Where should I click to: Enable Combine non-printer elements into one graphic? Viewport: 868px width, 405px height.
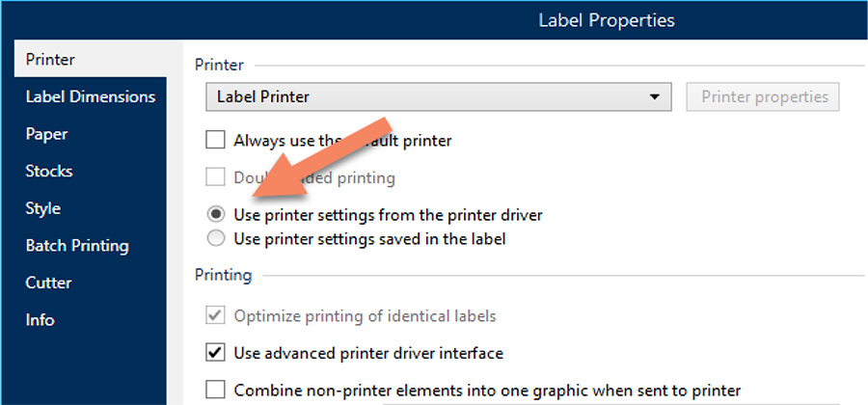(x=215, y=391)
